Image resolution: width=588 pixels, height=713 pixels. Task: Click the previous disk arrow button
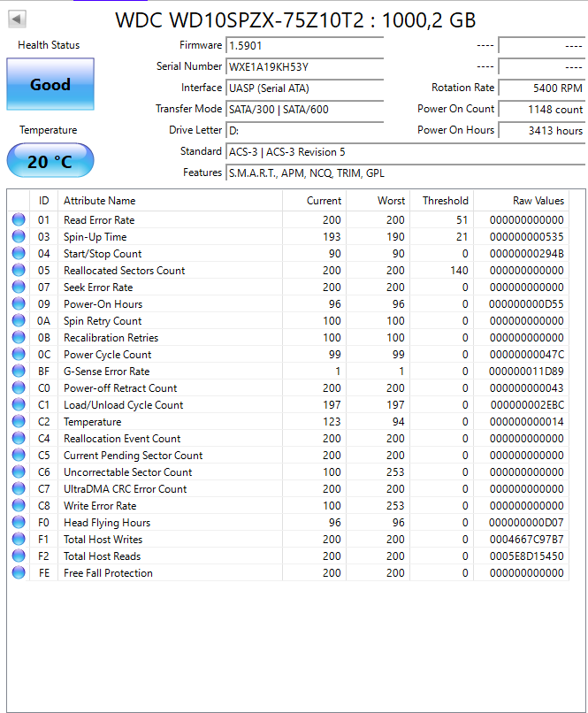click(x=18, y=19)
